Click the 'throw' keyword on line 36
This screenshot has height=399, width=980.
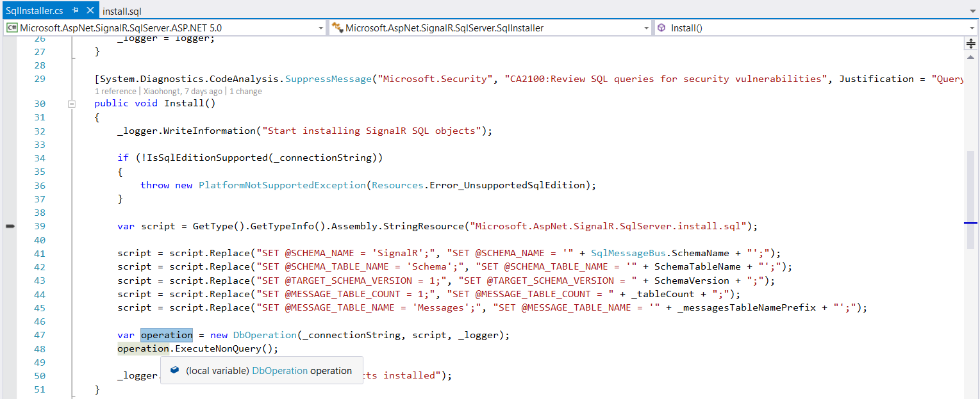(x=155, y=185)
